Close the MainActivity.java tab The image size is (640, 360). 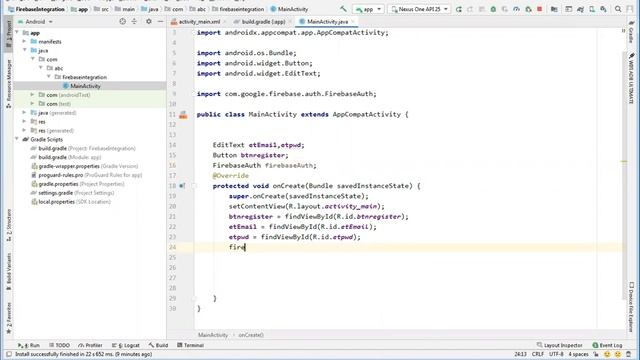pos(353,22)
